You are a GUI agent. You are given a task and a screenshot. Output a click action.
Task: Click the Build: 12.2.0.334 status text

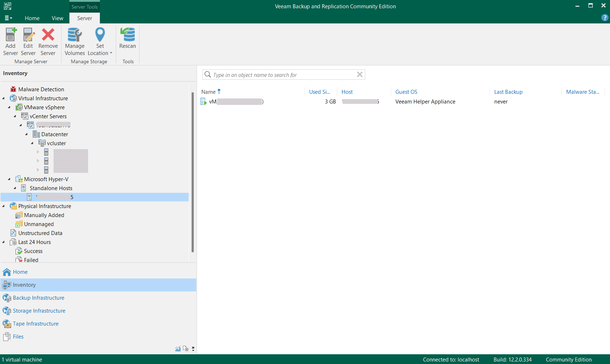pos(512,360)
